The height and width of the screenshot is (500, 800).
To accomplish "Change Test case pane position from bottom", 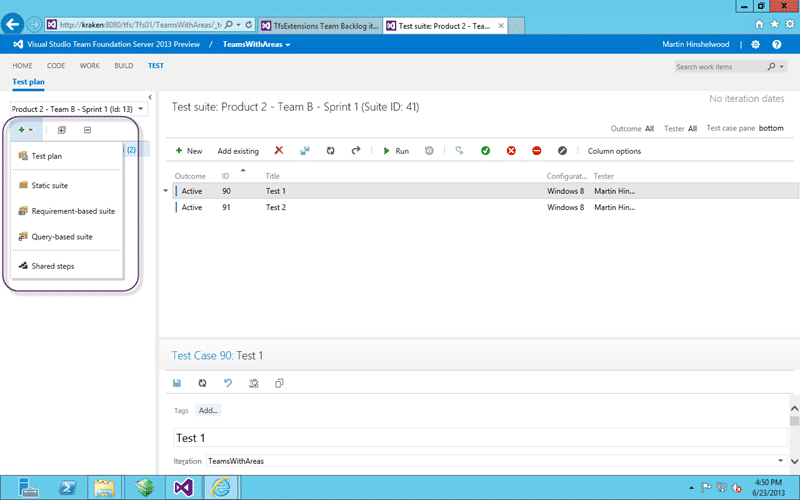I will tap(771, 128).
